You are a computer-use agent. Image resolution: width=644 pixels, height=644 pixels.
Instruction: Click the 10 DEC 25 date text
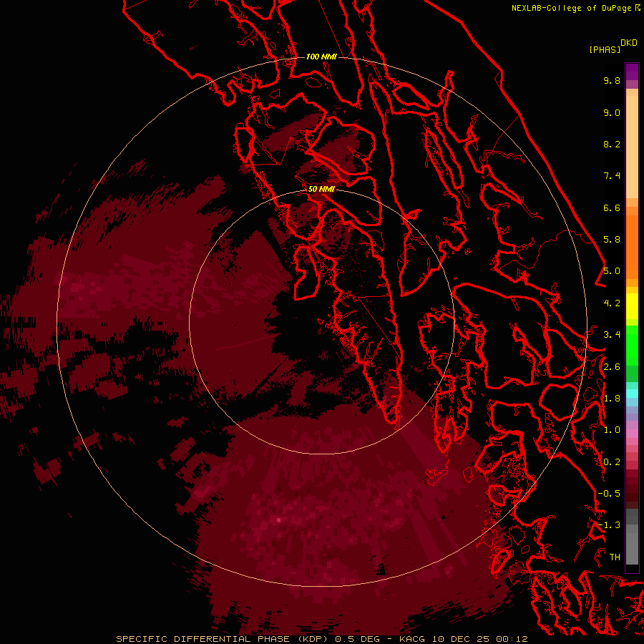462,639
